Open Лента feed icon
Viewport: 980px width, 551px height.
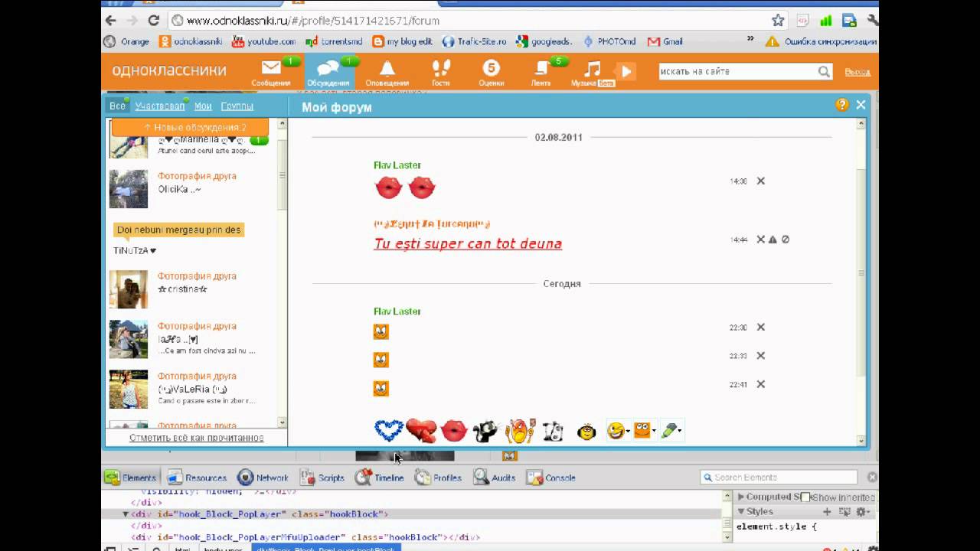[542, 68]
